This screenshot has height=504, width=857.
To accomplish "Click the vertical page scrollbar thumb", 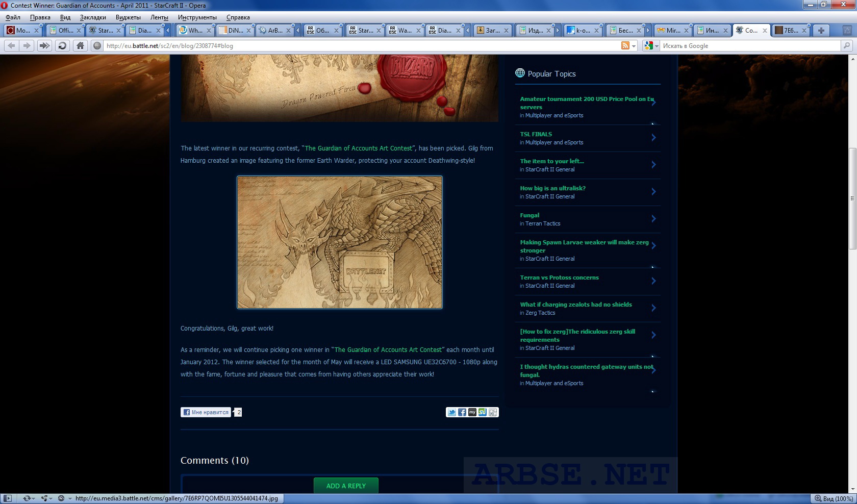I will click(852, 199).
